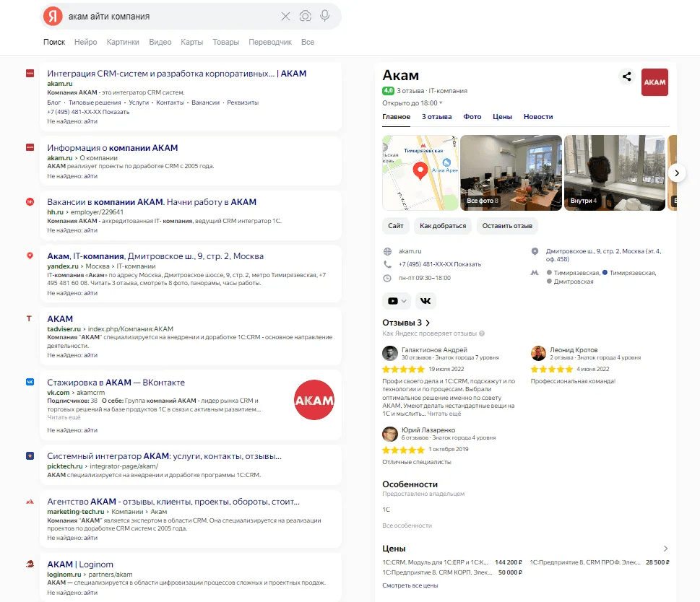
Task: Select the 3 отзыва tab in company card
Action: [436, 117]
